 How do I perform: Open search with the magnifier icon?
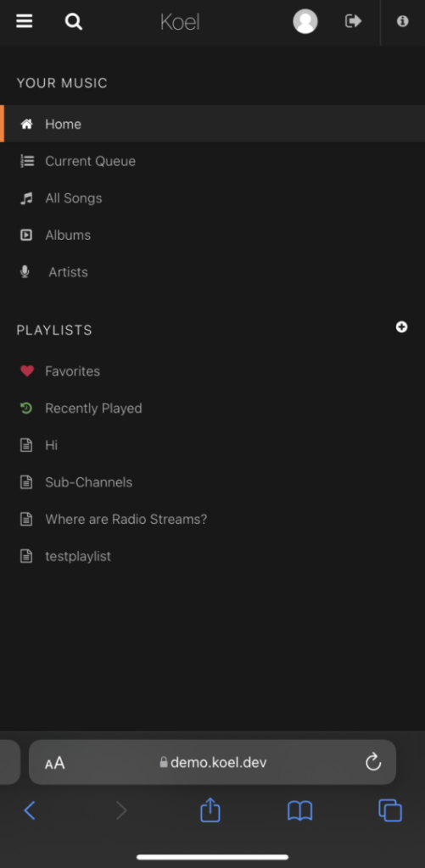coord(73,21)
